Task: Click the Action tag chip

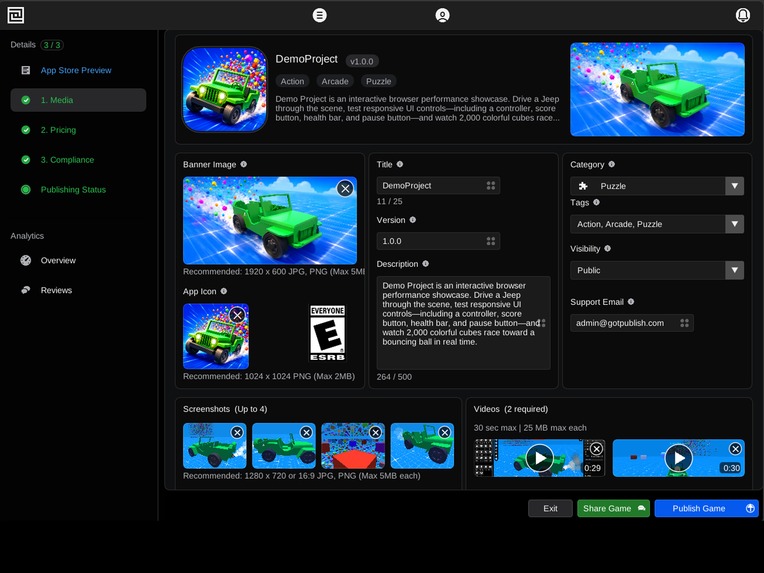Action: [292, 81]
